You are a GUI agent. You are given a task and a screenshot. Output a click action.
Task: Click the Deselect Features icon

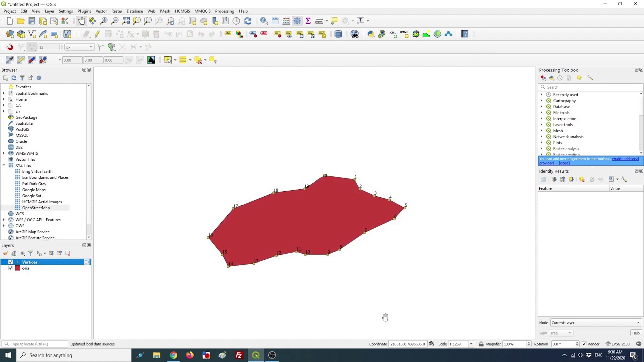point(198,60)
